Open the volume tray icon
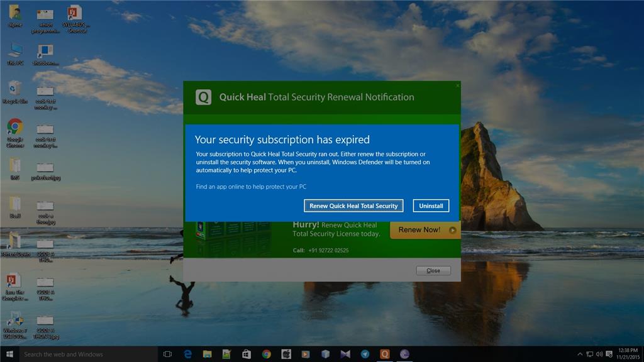644x362 pixels. click(x=599, y=354)
